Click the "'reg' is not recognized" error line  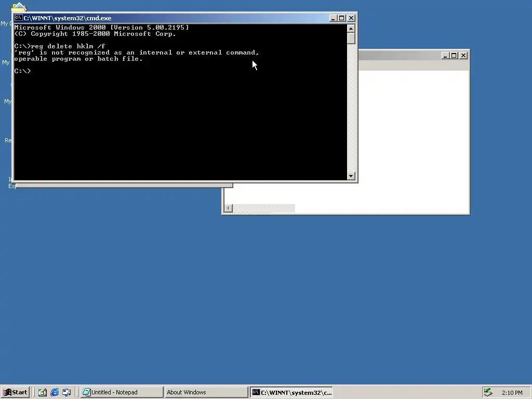click(x=137, y=52)
